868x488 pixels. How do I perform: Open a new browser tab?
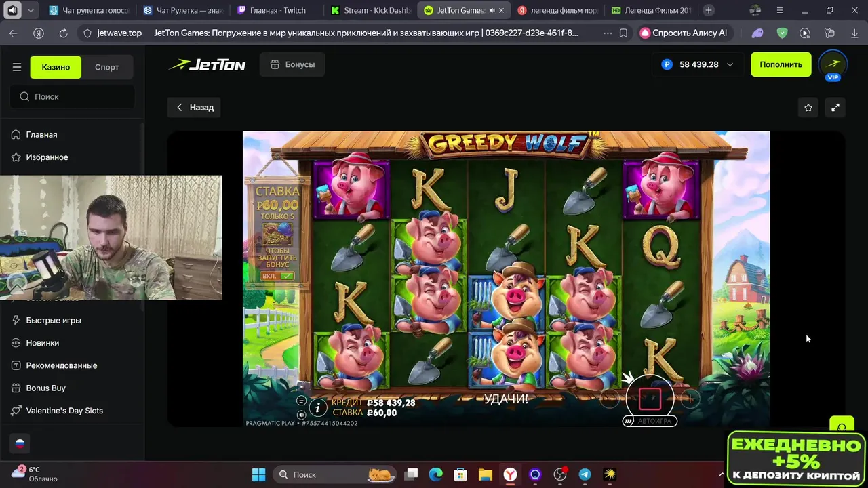(709, 10)
